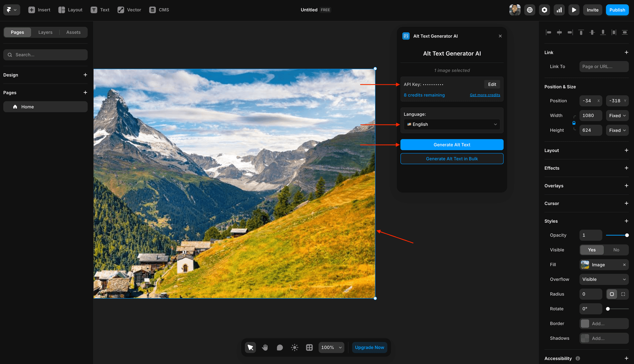Select the Text tool
Screen dimensions: 634x364
(x=100, y=10)
